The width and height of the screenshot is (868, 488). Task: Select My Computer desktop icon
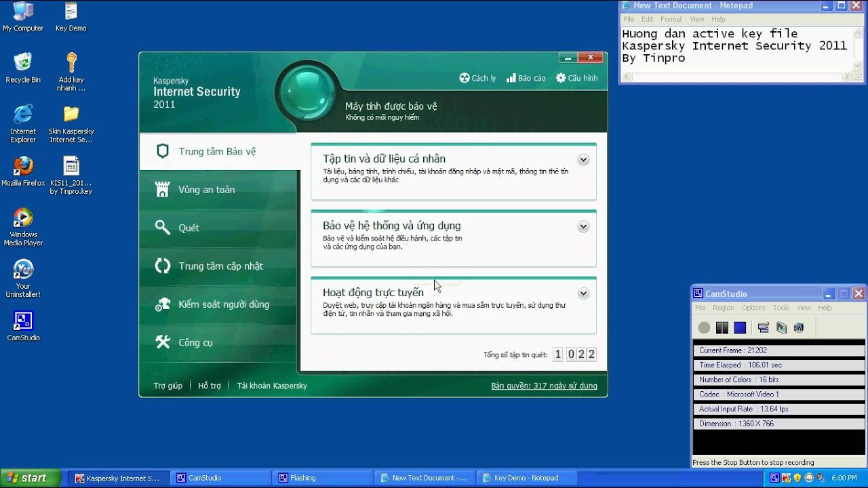[x=23, y=18]
